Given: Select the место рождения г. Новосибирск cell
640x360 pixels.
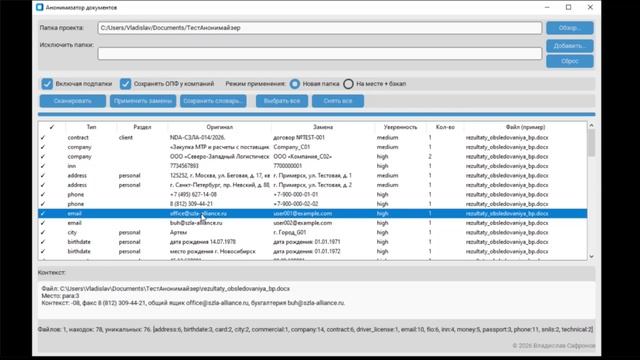Looking at the screenshot, I should click(213, 251).
